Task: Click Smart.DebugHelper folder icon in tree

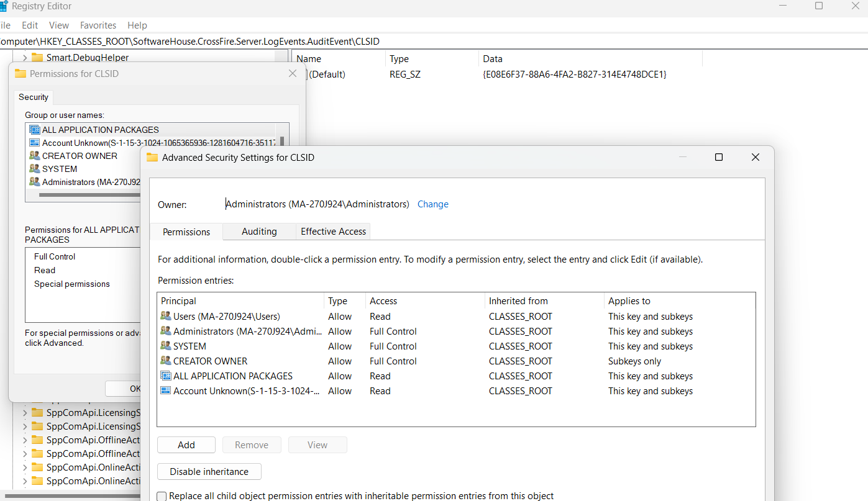Action: [x=37, y=58]
